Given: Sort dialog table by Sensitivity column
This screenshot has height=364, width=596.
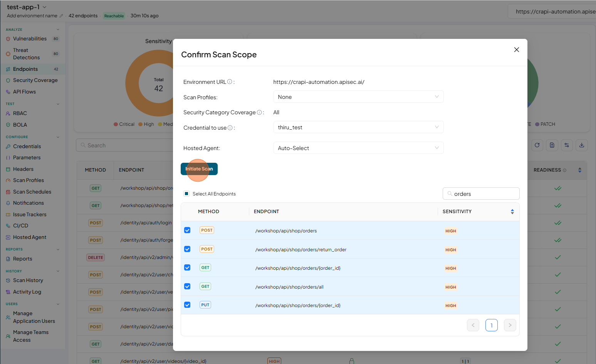Looking at the screenshot, I should [x=512, y=212].
